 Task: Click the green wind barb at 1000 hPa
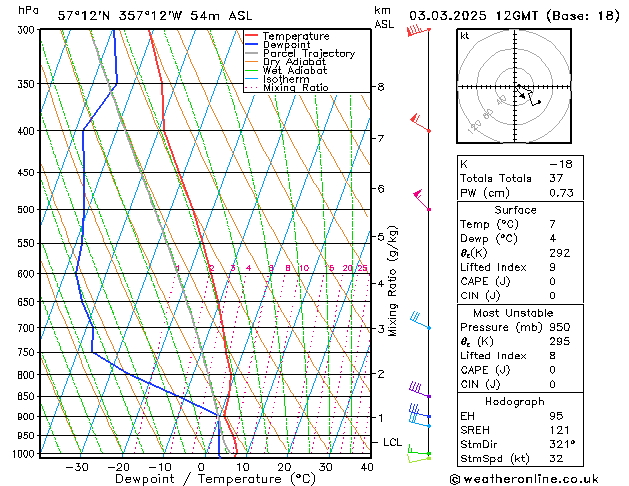point(419,455)
